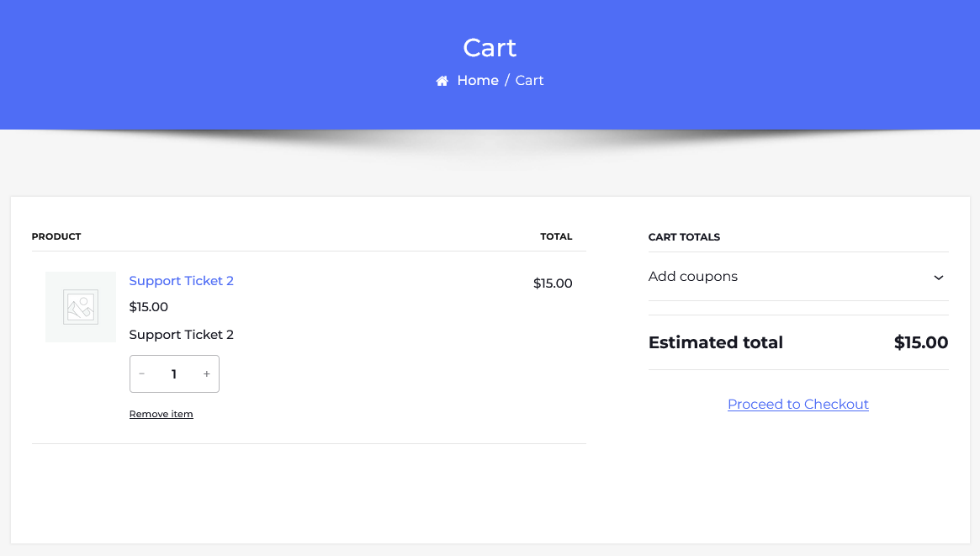This screenshot has height=556, width=980.
Task: Increase quantity with the plus button
Action: pyautogui.click(x=206, y=374)
